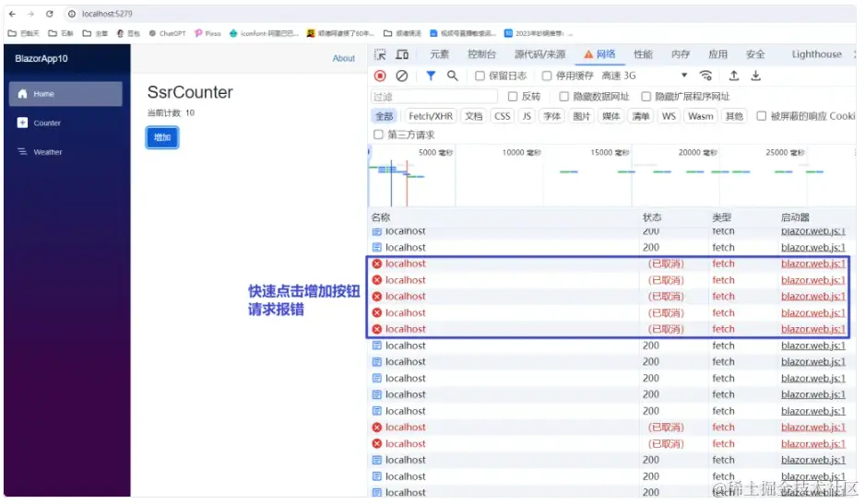
Task: Click the blue 增加 button
Action: point(162,137)
